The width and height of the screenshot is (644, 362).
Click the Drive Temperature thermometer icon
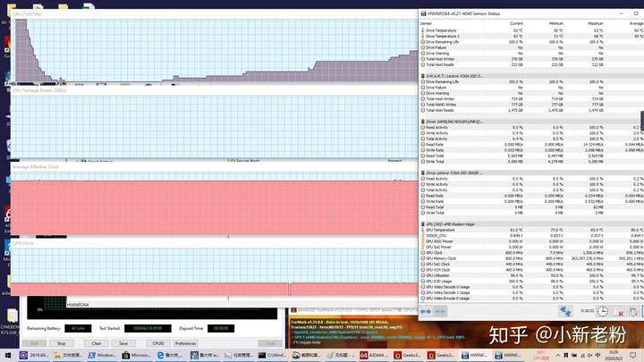click(423, 30)
